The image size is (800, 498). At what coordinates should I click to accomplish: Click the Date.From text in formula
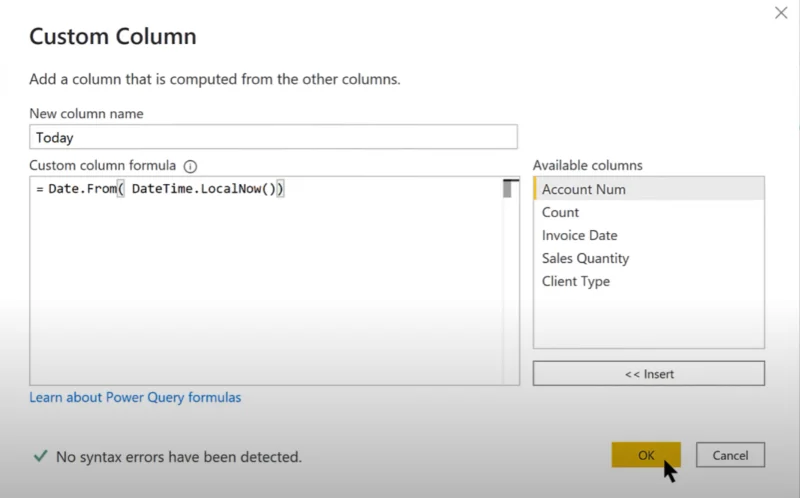click(82, 189)
